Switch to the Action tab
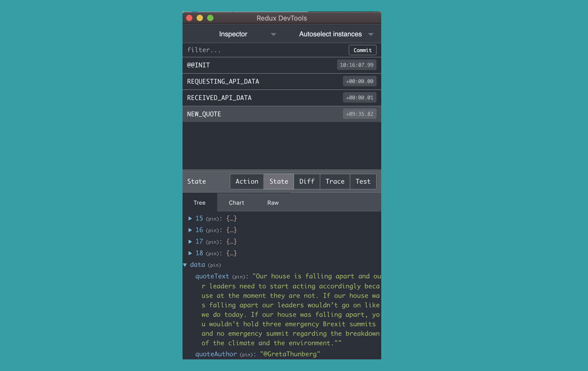Screen dimensions: 588x371 pyautogui.click(x=247, y=181)
